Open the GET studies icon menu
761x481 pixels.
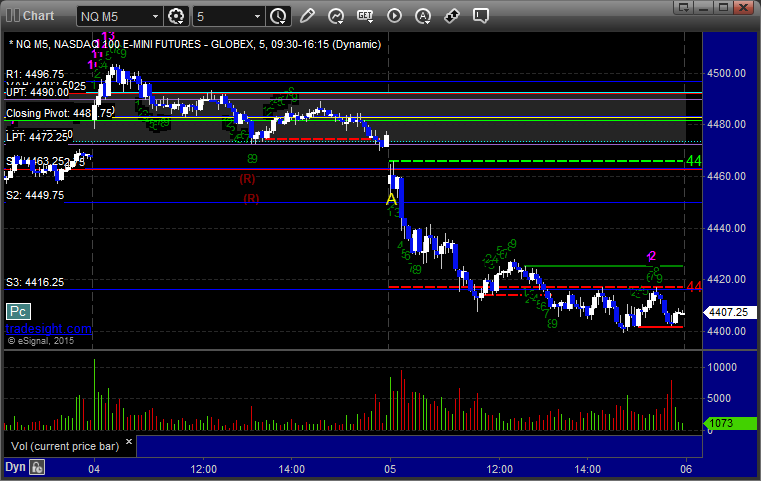pos(365,16)
